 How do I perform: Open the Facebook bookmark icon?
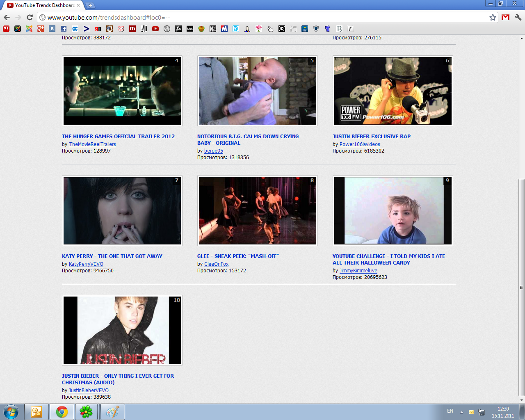(x=64, y=29)
